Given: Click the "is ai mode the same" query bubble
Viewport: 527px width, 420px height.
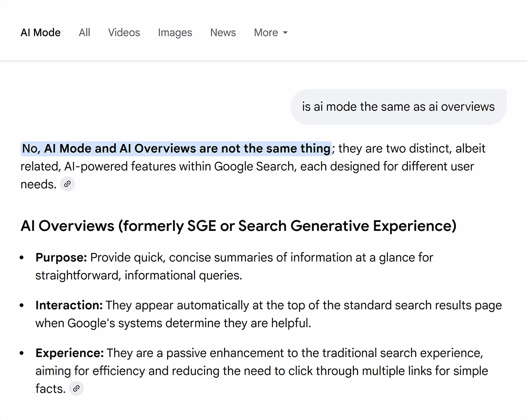Looking at the screenshot, I should point(398,107).
